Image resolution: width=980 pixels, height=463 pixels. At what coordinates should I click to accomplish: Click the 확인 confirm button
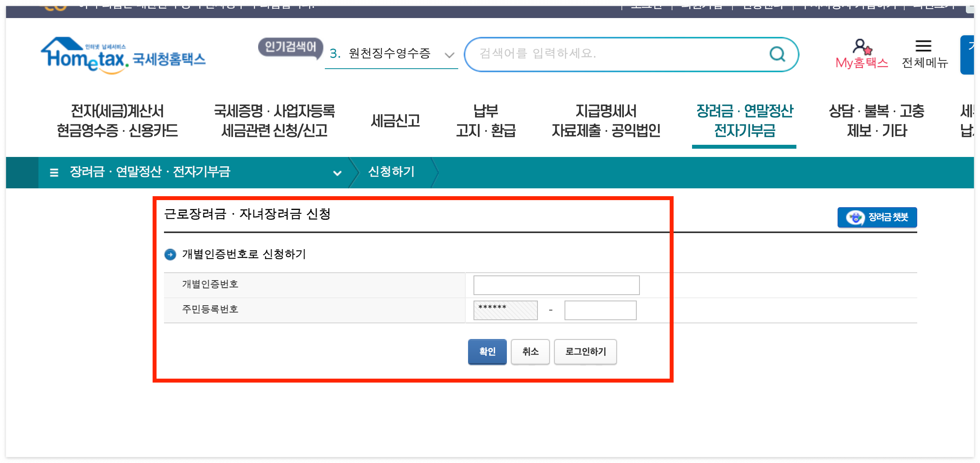pos(487,352)
